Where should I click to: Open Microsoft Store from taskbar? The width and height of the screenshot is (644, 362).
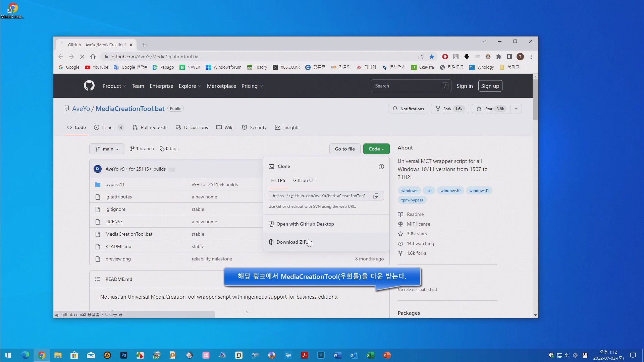click(74, 355)
